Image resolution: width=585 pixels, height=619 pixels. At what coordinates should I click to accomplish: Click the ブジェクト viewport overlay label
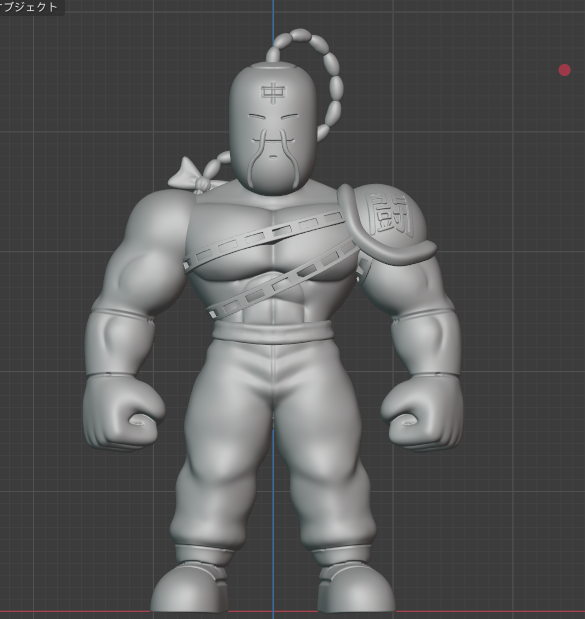[x=30, y=7]
